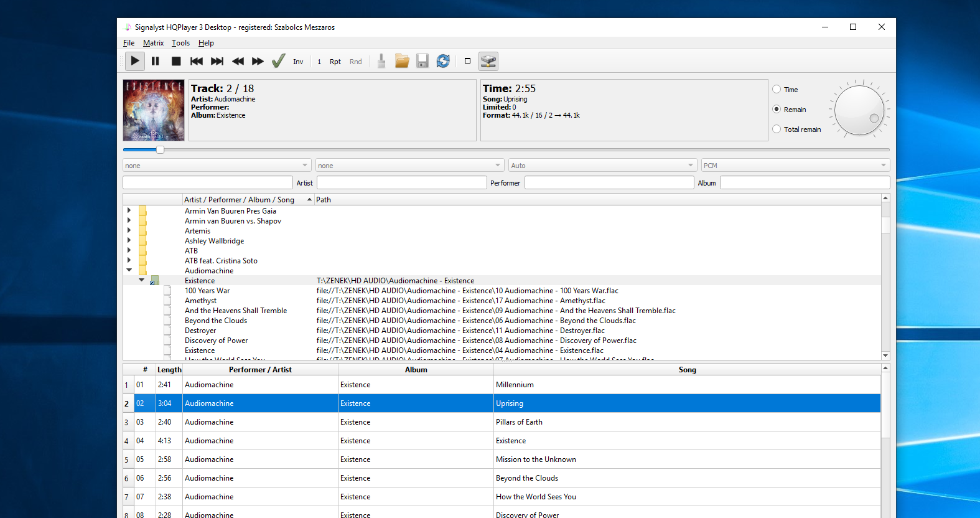Click the Artist search input field

point(402,182)
